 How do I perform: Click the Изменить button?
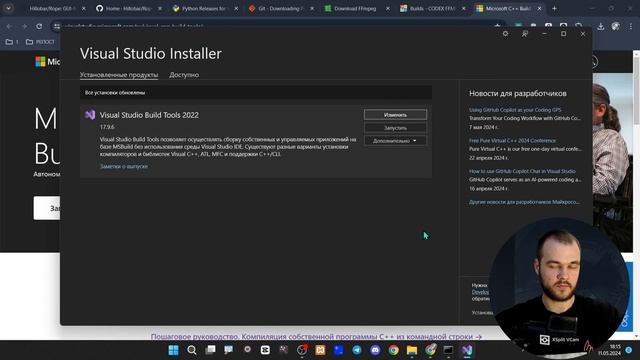point(396,115)
